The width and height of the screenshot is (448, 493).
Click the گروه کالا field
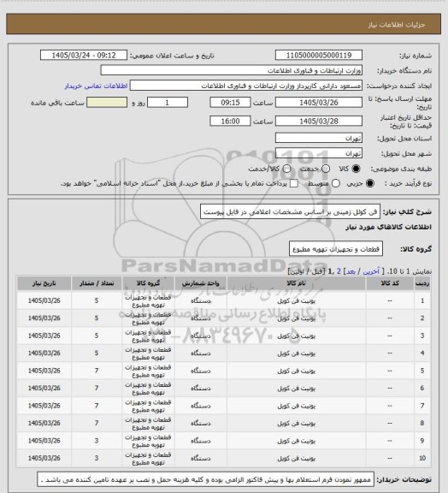(x=335, y=249)
